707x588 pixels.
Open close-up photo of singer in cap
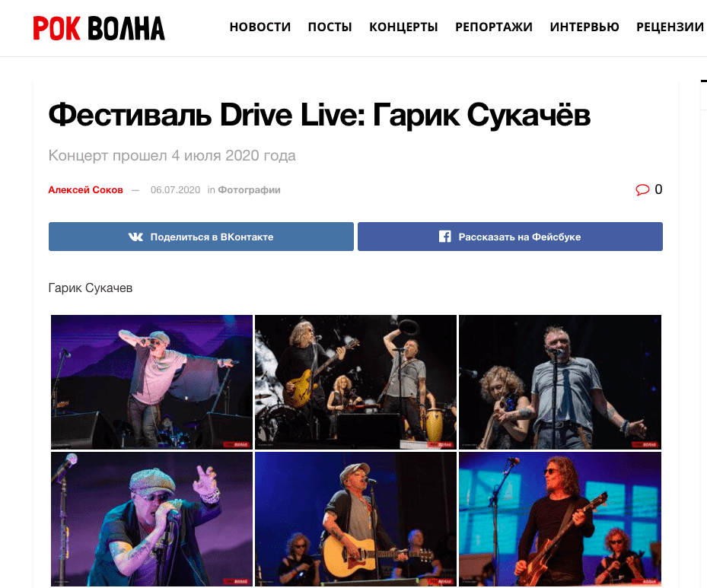tap(151, 519)
